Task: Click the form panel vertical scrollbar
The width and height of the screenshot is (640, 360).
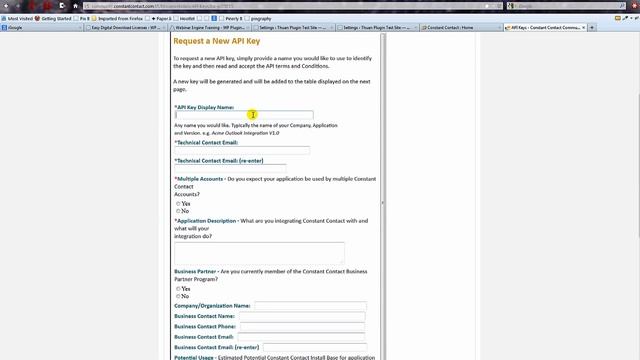Action: (382, 196)
